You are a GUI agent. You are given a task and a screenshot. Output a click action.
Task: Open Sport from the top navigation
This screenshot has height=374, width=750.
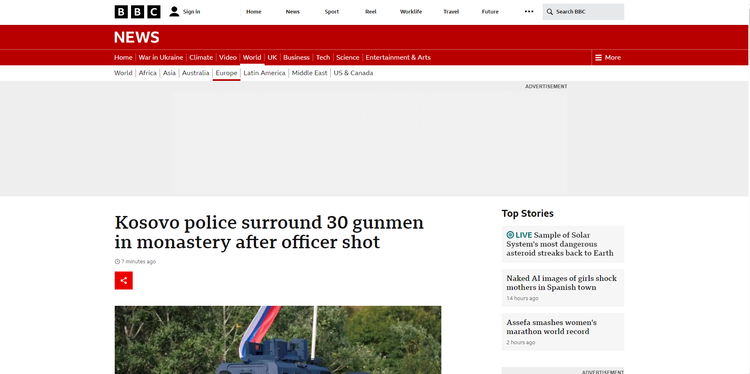[x=331, y=11]
